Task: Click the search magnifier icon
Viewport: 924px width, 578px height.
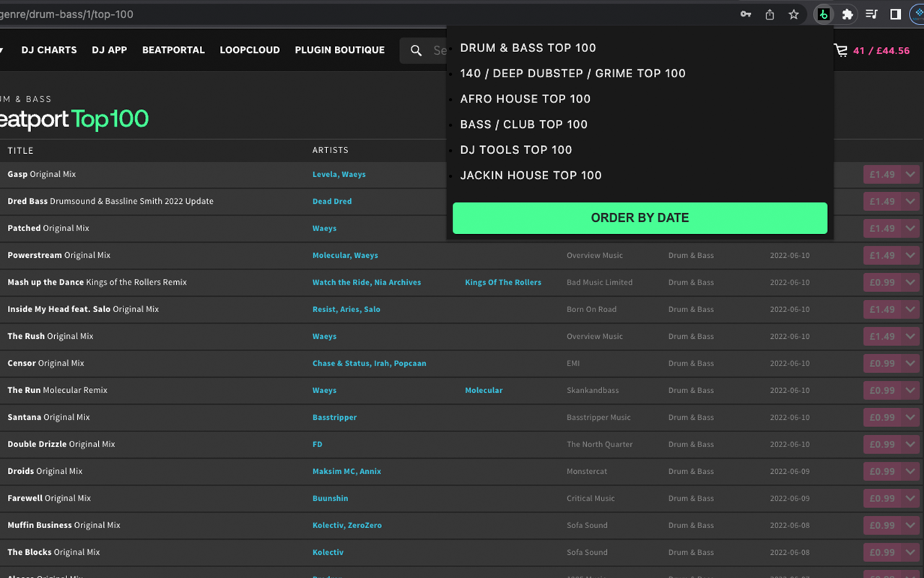Action: click(416, 51)
